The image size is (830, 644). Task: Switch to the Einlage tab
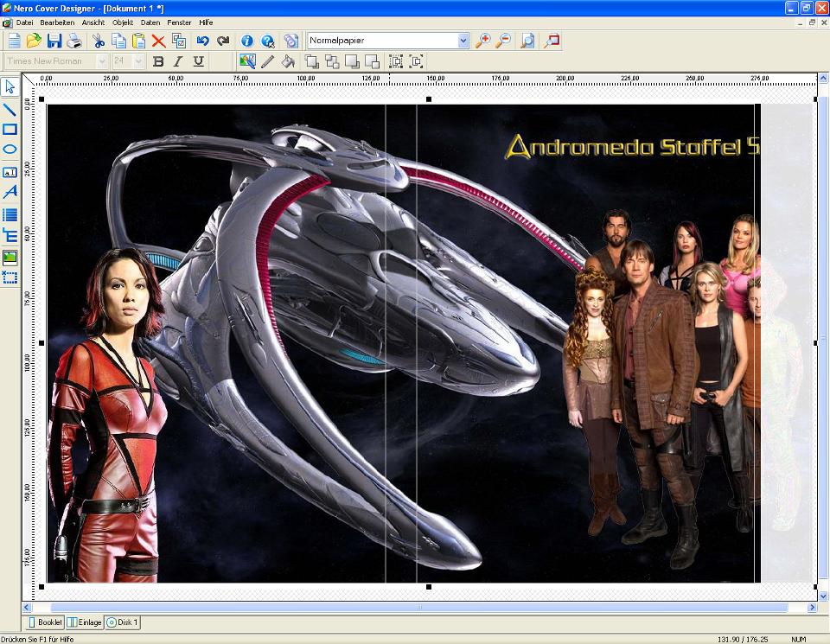pos(85,622)
